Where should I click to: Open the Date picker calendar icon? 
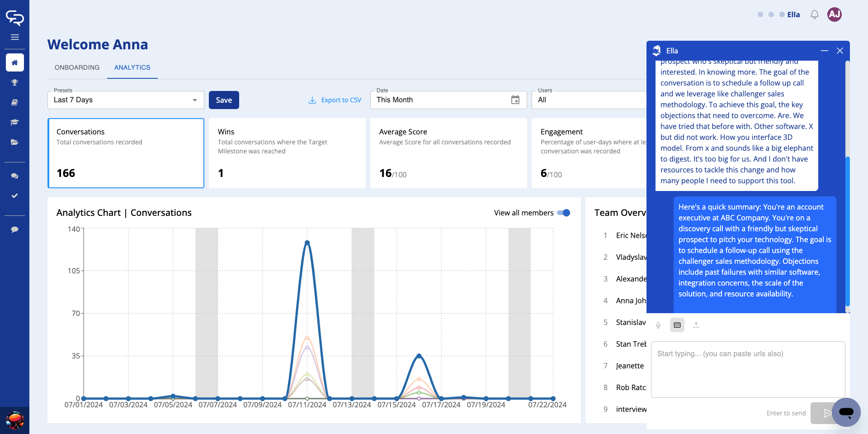pos(515,100)
